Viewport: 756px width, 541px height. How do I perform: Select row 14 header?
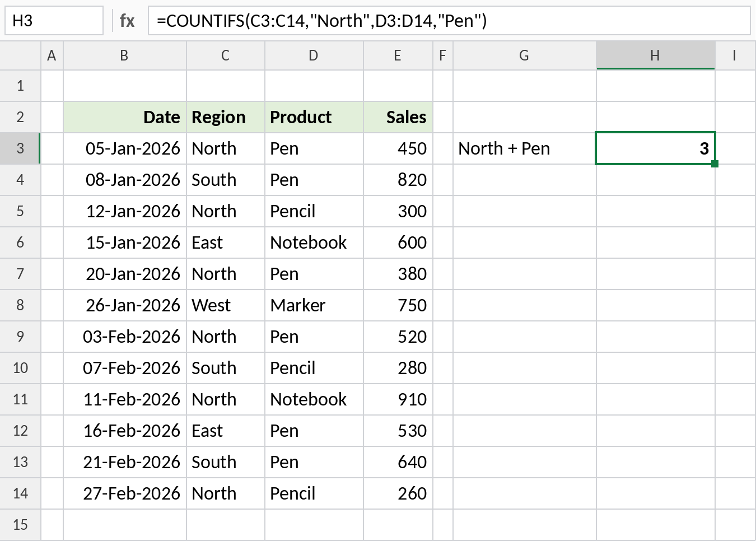point(20,493)
